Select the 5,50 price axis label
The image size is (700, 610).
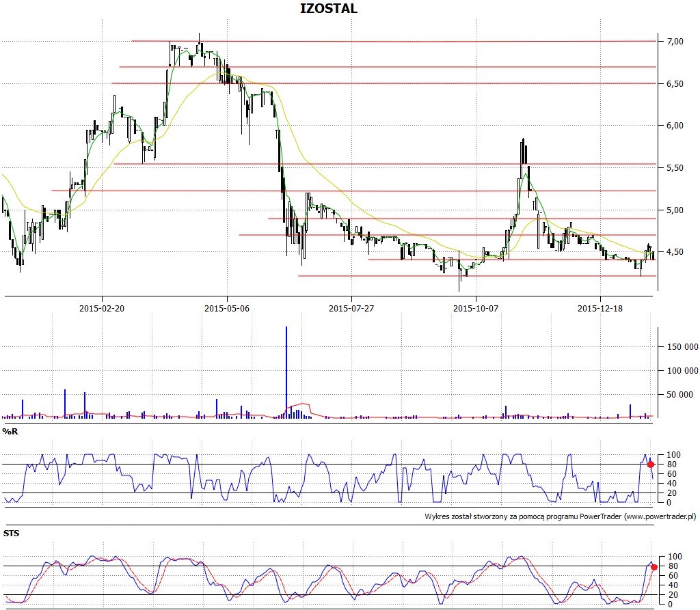[x=675, y=168]
